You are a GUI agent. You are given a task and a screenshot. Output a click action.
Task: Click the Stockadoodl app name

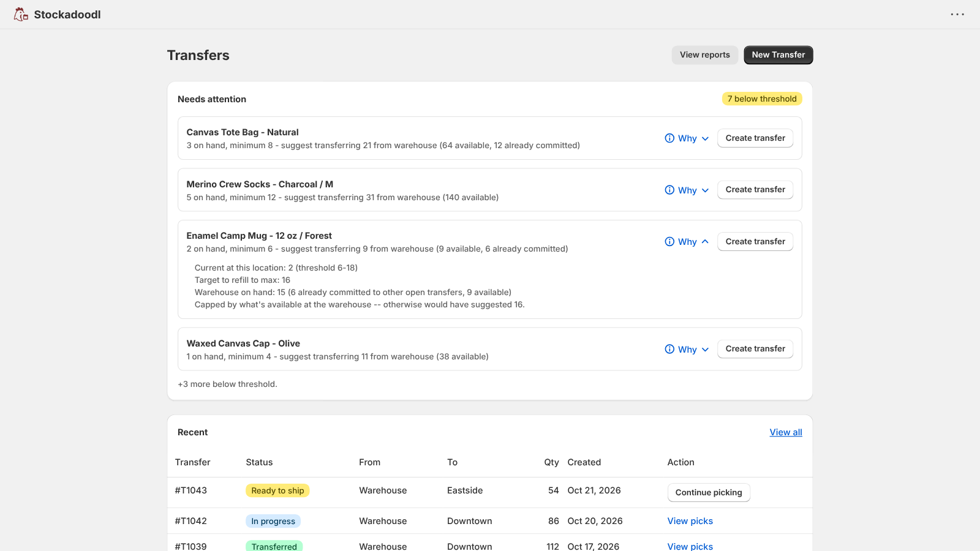pyautogui.click(x=67, y=15)
